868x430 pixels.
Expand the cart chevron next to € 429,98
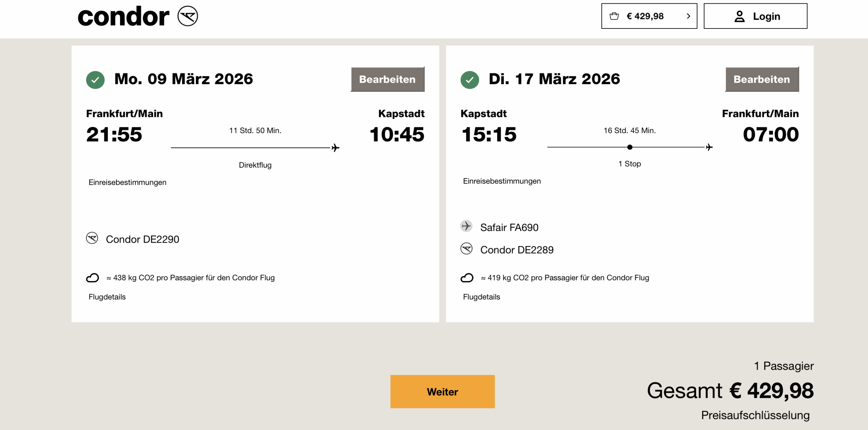[688, 16]
